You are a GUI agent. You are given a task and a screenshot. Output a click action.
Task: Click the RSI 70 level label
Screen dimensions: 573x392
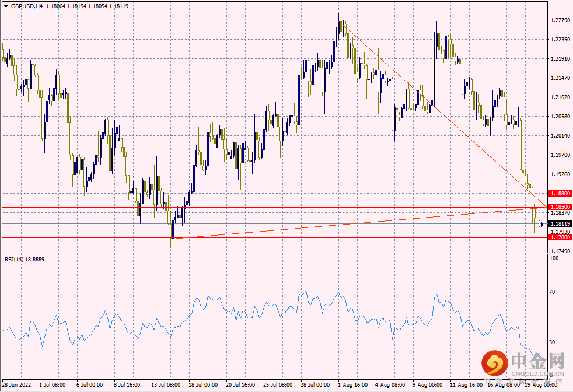click(552, 292)
